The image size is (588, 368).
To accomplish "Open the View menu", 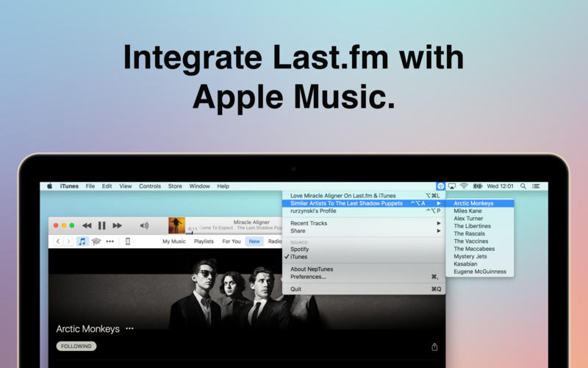I will click(x=126, y=186).
